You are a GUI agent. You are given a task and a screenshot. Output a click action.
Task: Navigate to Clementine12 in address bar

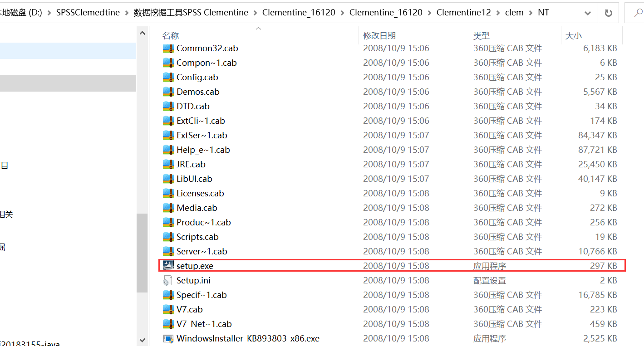(x=464, y=13)
